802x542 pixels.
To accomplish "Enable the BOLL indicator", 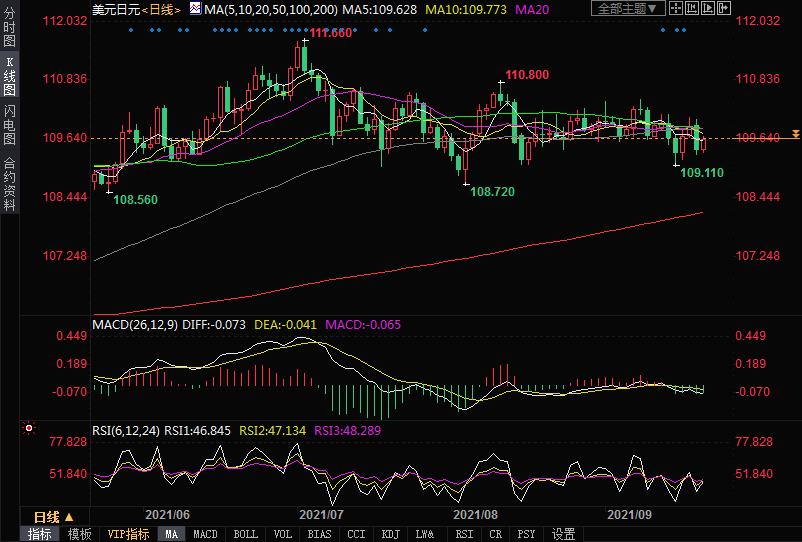I will tap(245, 534).
